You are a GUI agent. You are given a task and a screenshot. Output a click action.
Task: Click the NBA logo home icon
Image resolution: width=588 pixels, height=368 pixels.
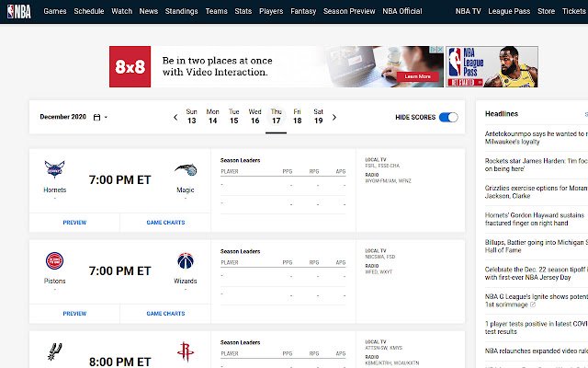[18, 11]
